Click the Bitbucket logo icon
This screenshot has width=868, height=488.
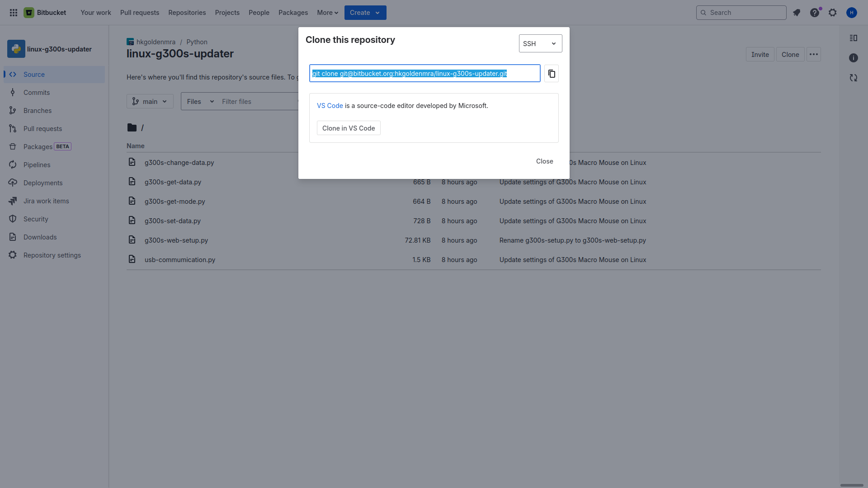[x=29, y=13]
